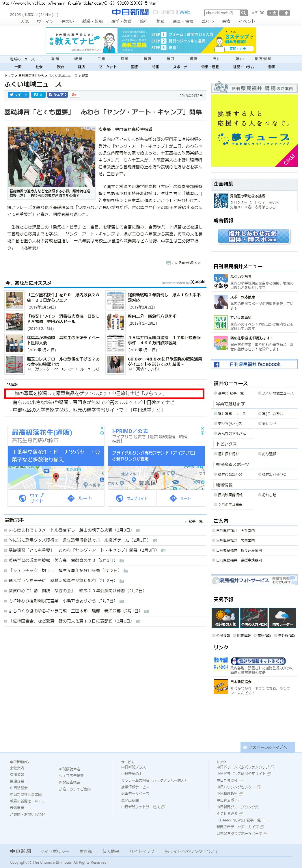
Task: Increase text size with +大 button
Action: [x=273, y=13]
